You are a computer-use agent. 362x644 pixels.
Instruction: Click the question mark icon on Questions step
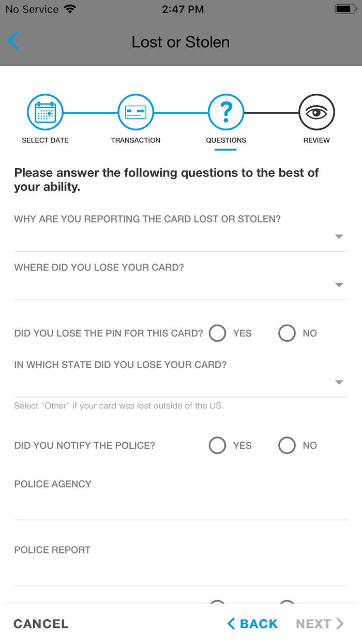226,112
